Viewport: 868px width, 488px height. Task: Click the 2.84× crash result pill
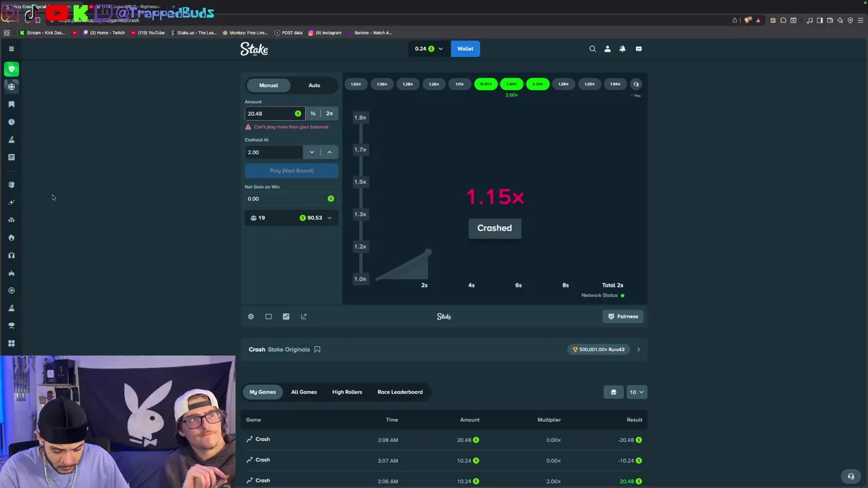[x=511, y=84]
